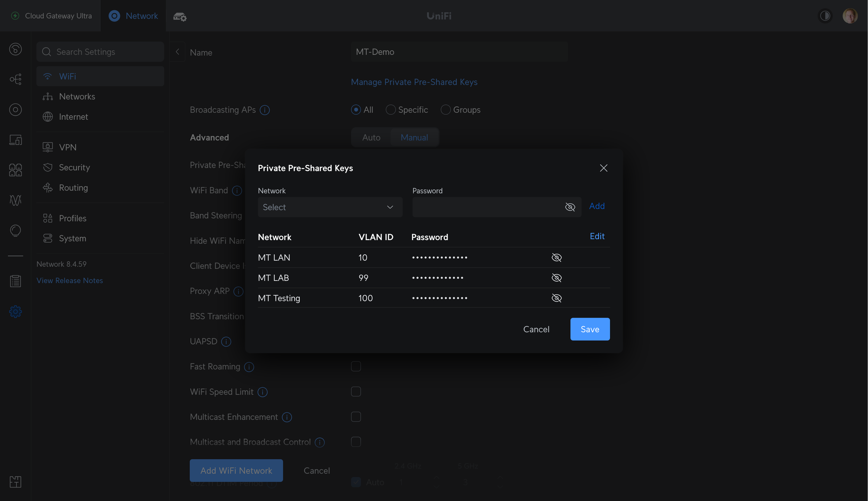Collapse settings panel with back chevron
The width and height of the screenshot is (868, 501).
[177, 52]
